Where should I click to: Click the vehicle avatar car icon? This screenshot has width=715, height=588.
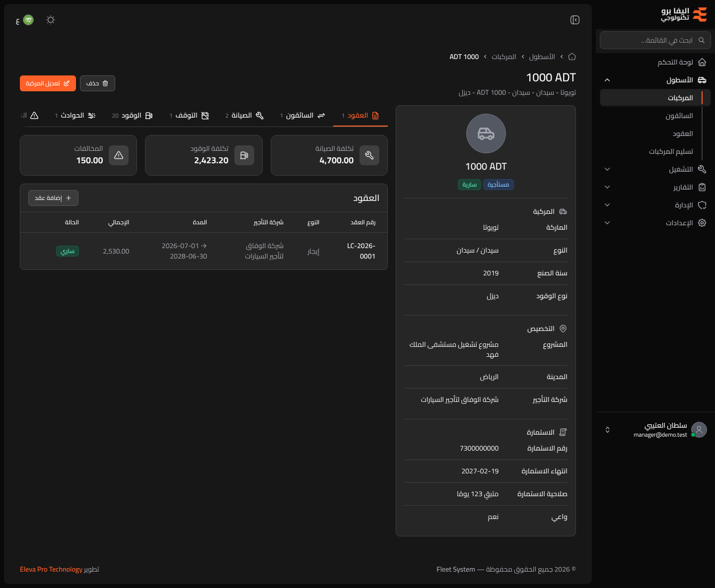click(x=486, y=133)
